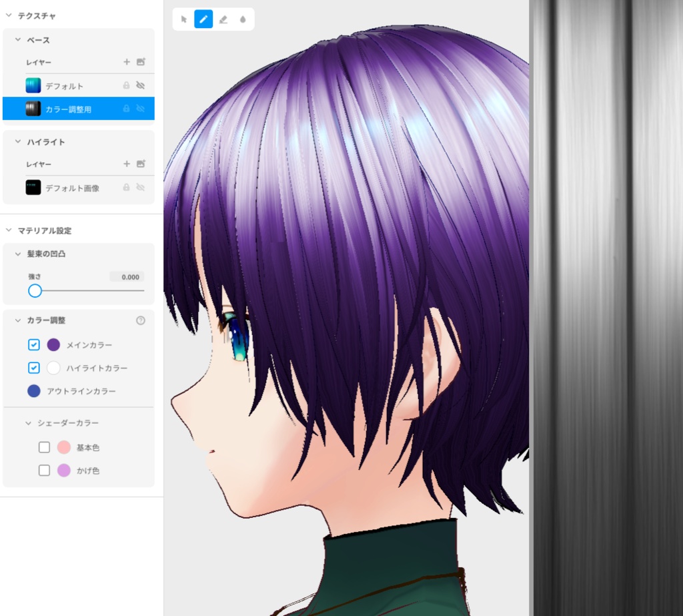The image size is (683, 616).
Task: Open the help icon next to カラー調整
Action: point(141,320)
